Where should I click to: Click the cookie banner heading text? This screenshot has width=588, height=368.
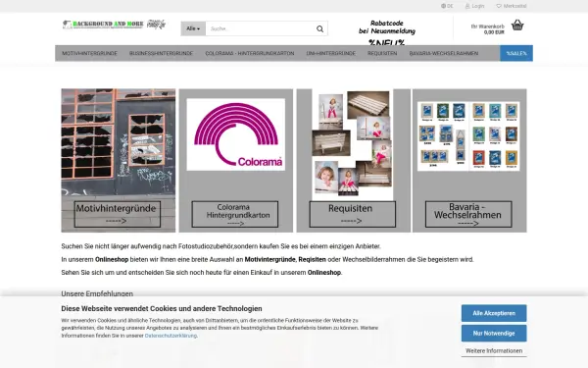162,308
